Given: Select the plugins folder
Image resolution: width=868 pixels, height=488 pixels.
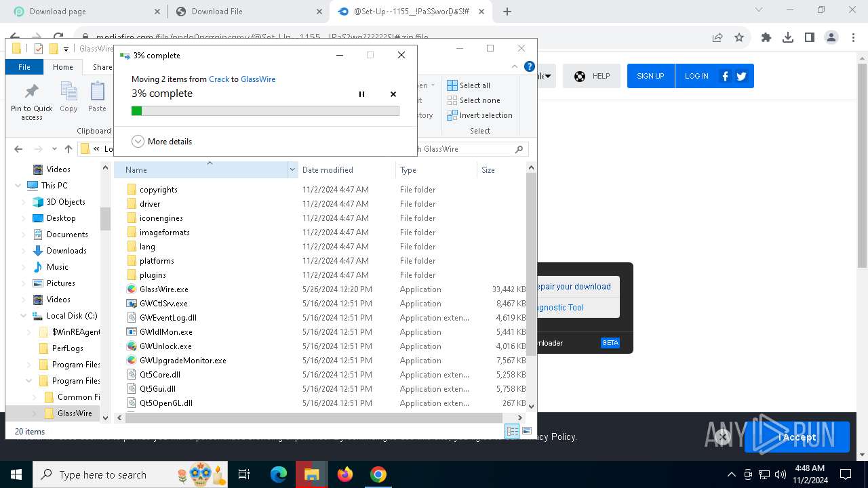Looking at the screenshot, I should pyautogui.click(x=153, y=275).
